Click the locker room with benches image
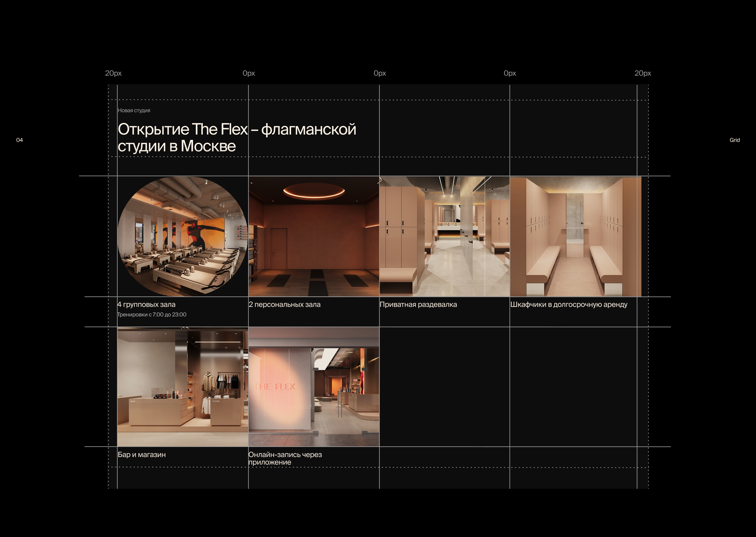This screenshot has width=756, height=537. click(x=576, y=236)
